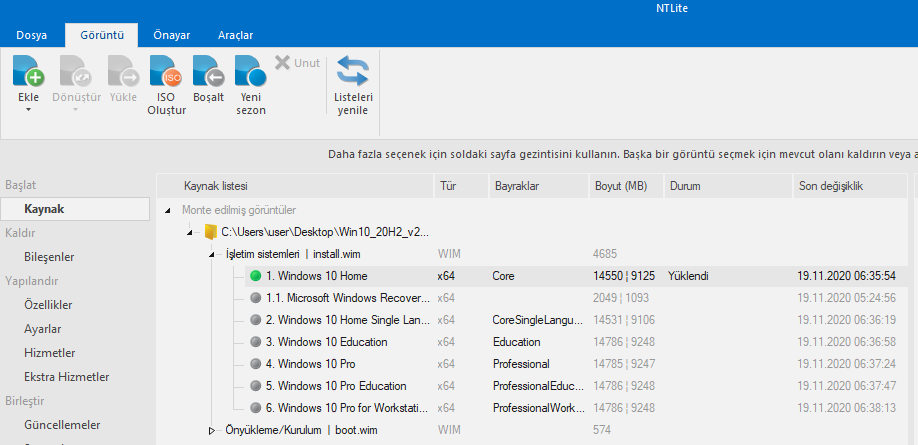Select 6. Windows 10 Pro for Workstations
Viewport: 918px width, 445px height.
pyautogui.click(x=577, y=408)
